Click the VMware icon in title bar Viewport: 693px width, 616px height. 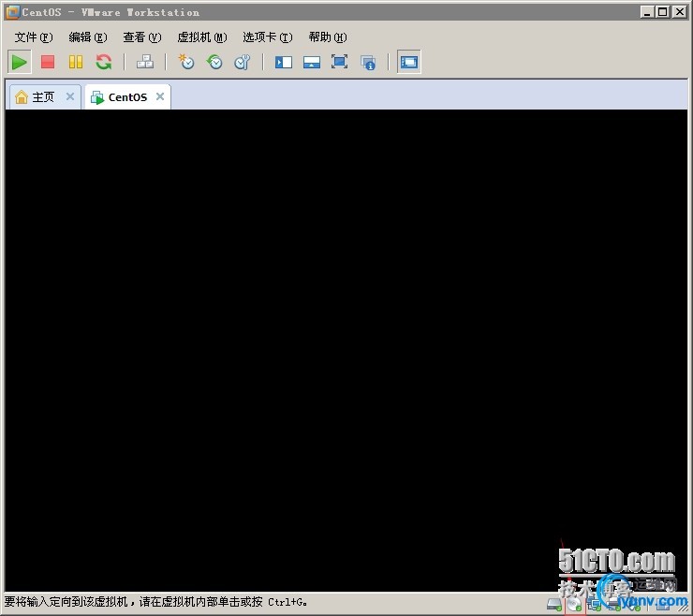pyautogui.click(x=12, y=12)
